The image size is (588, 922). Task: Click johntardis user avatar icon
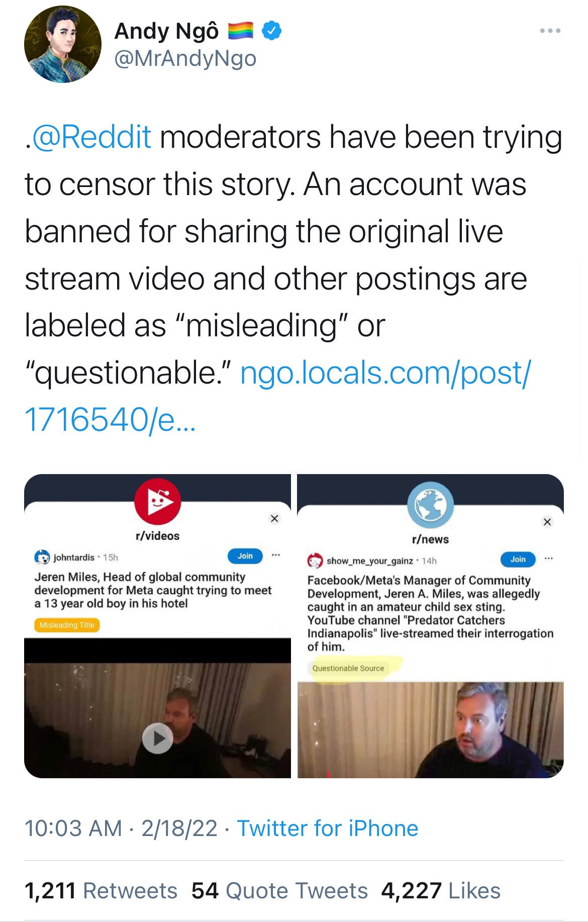coord(42,557)
